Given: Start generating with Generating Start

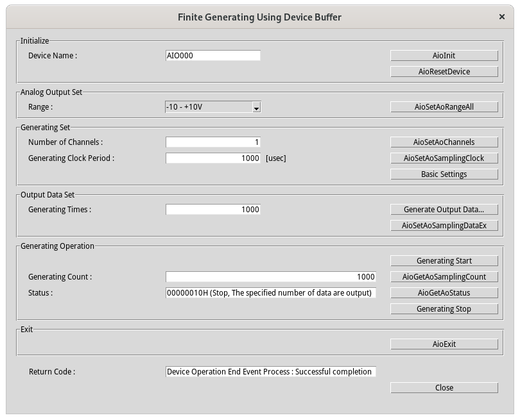Looking at the screenshot, I should (x=444, y=261).
